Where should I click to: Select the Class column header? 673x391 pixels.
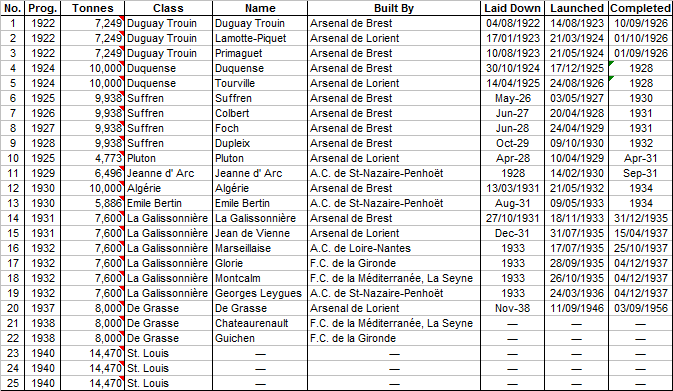[x=168, y=8]
